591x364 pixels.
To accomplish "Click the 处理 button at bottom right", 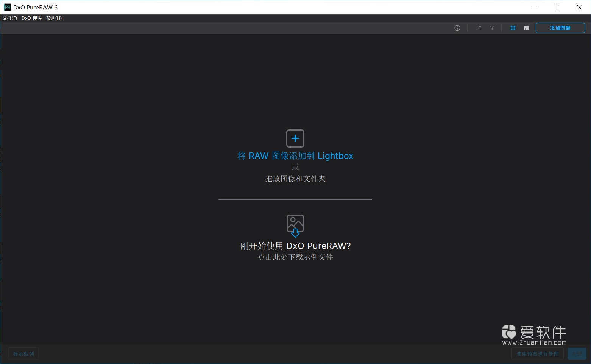I will click(x=577, y=354).
